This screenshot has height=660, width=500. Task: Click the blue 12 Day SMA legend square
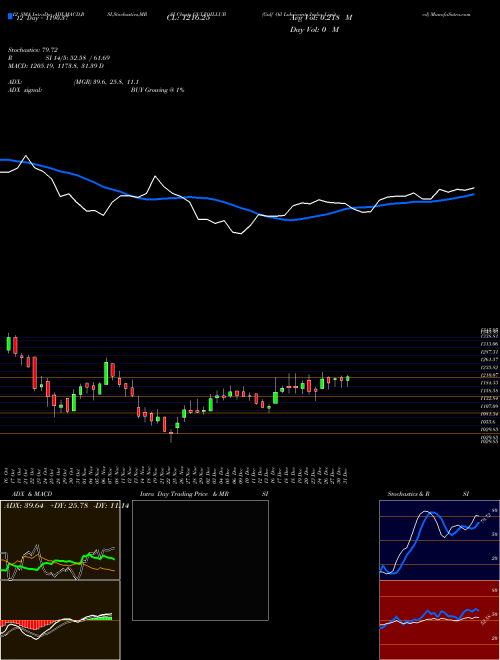click(x=10, y=17)
